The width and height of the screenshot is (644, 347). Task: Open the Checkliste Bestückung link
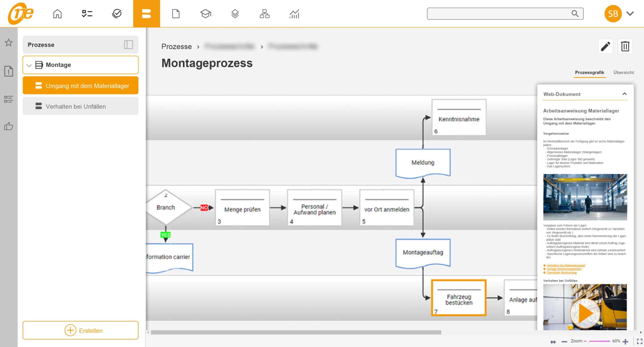coord(561,273)
